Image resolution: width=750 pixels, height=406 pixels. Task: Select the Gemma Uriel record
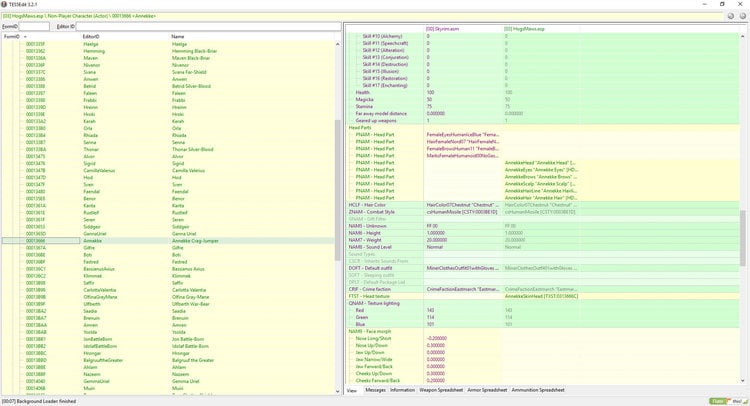tap(168, 381)
